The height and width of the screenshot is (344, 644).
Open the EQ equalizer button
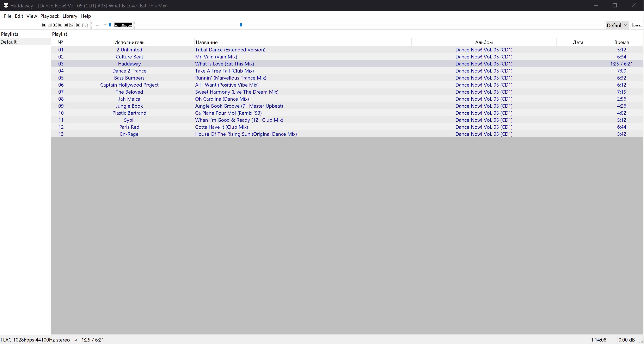click(85, 25)
